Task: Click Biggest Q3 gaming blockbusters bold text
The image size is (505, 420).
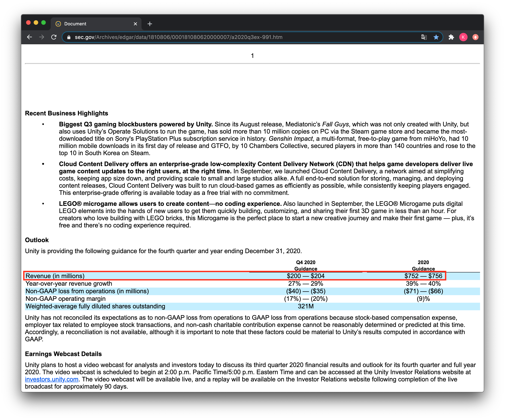Action: pos(136,124)
